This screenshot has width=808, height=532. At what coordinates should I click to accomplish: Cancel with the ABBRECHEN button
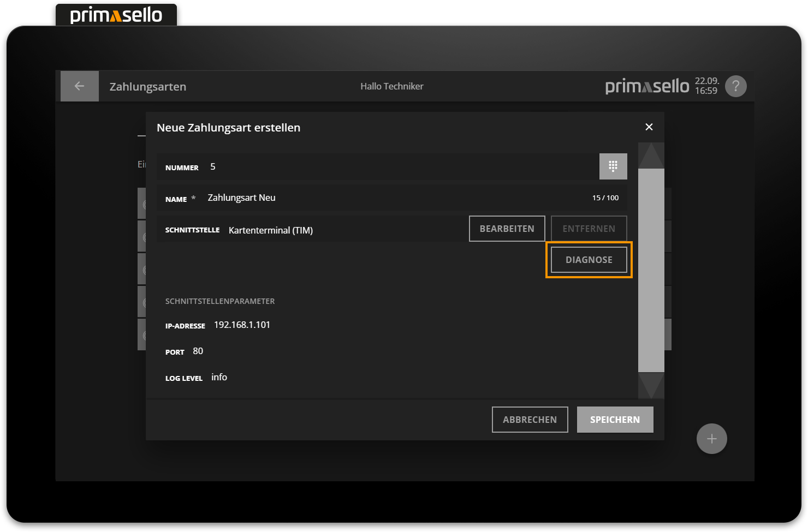(530, 420)
